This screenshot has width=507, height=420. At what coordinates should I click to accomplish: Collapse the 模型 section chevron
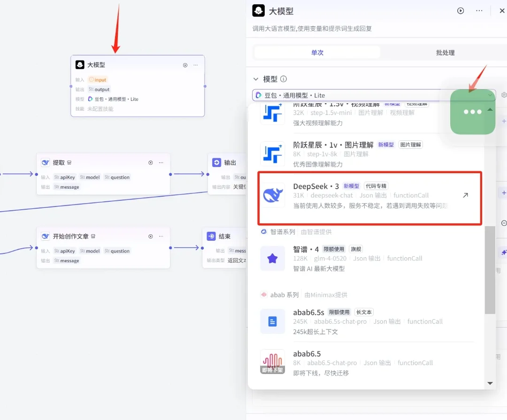(x=256, y=79)
